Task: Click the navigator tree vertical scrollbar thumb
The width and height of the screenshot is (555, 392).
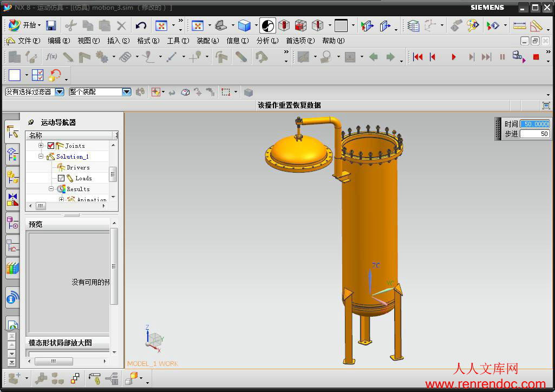Action: [113, 174]
